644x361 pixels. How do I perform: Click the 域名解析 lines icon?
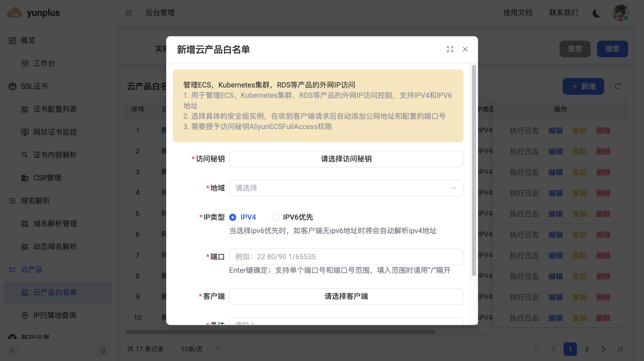point(12,201)
